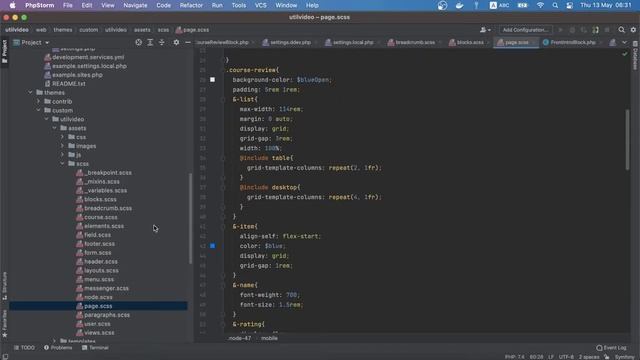The image size is (640, 360).
Task: Expand the js folder
Action: [x=62, y=155]
